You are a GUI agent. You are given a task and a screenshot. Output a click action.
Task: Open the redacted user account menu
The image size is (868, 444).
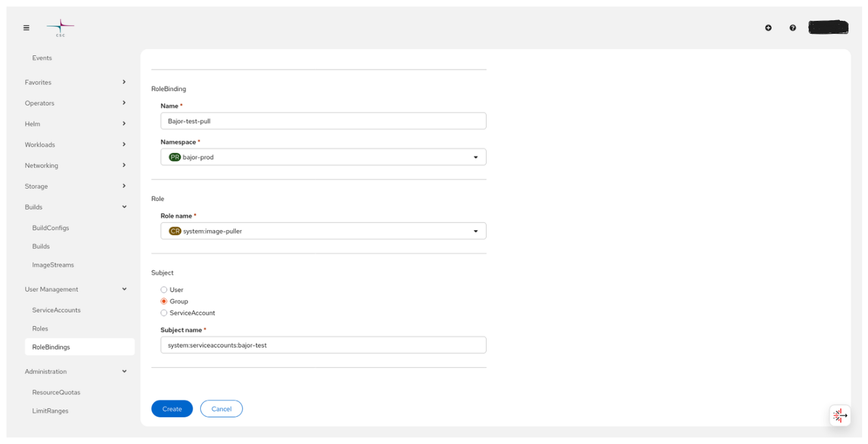[828, 27]
